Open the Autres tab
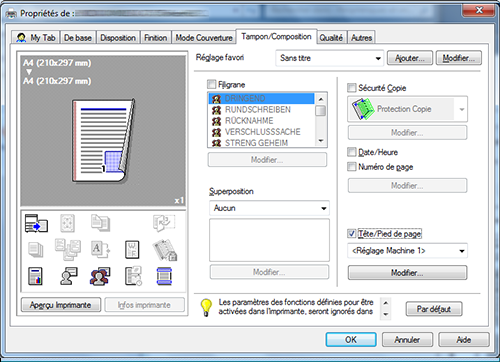The height and width of the screenshot is (362, 500). 361,38
